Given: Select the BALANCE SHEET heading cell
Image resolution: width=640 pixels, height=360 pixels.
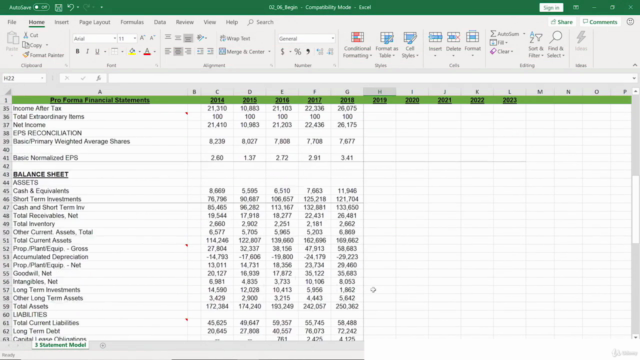Looking at the screenshot, I should pyautogui.click(x=100, y=174).
